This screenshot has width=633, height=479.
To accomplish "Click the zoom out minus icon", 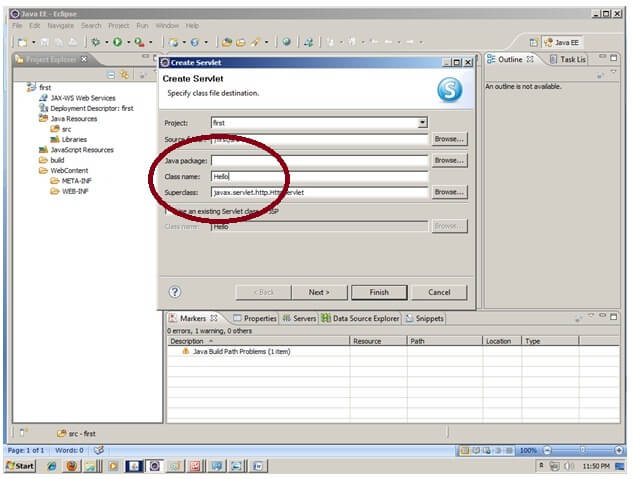I will click(x=547, y=450).
